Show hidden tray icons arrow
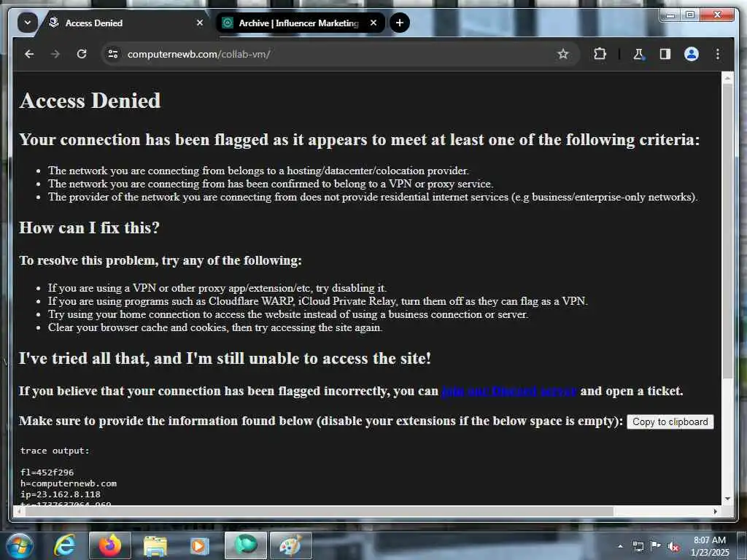The height and width of the screenshot is (560, 747). (620, 546)
